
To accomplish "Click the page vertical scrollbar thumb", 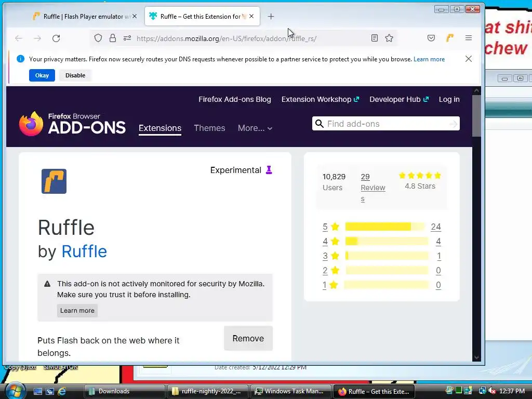I will click(476, 115).
